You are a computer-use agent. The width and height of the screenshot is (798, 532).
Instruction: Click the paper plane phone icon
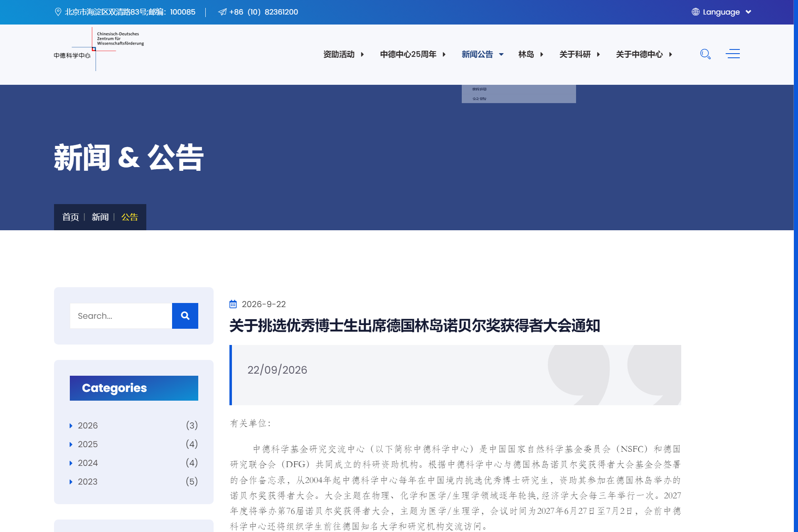[x=222, y=12]
